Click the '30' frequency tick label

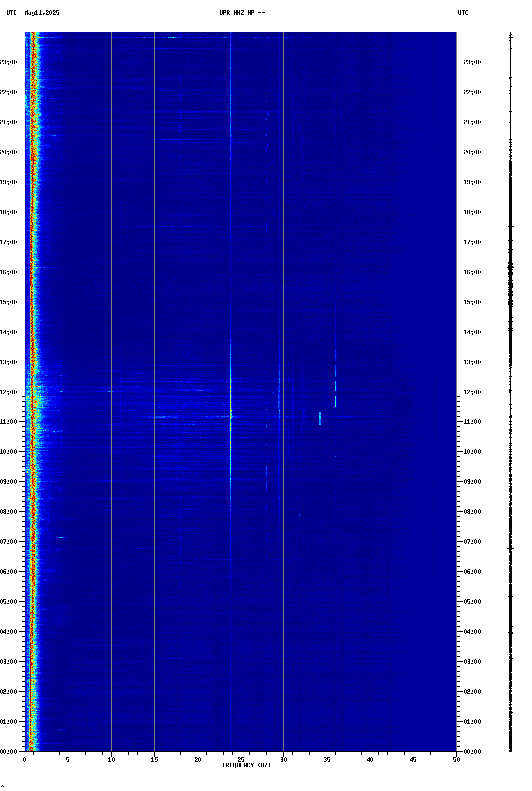point(283,760)
